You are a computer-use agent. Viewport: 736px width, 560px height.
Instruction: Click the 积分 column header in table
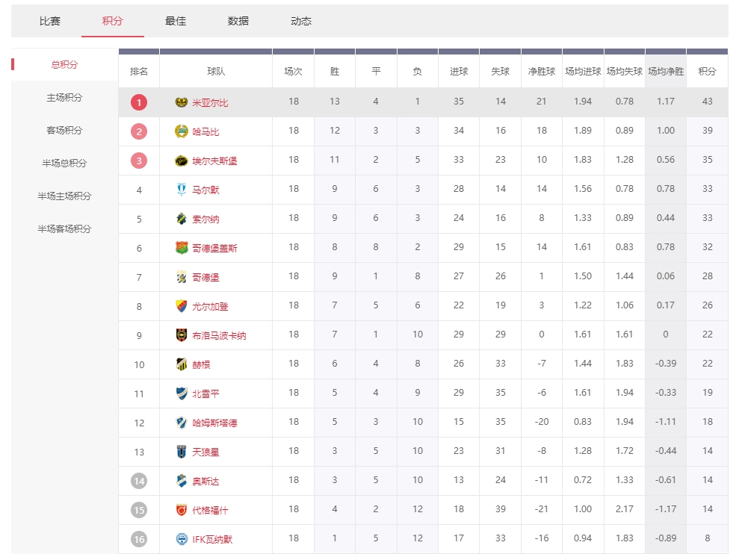tap(707, 72)
